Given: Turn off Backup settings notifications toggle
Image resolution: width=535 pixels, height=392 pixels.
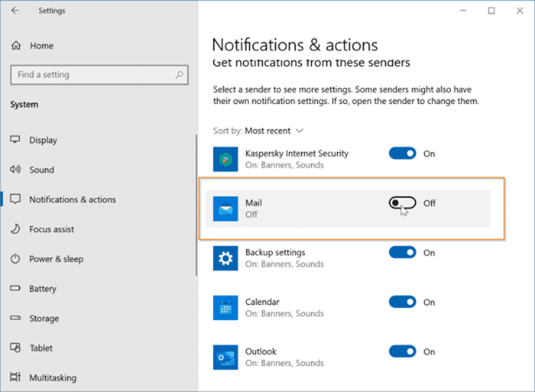Looking at the screenshot, I should tap(402, 252).
